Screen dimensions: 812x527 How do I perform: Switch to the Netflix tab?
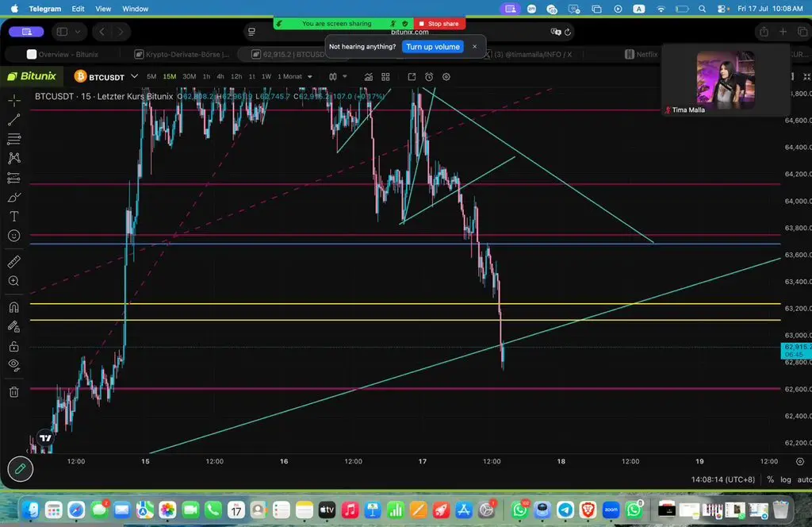pyautogui.click(x=641, y=55)
